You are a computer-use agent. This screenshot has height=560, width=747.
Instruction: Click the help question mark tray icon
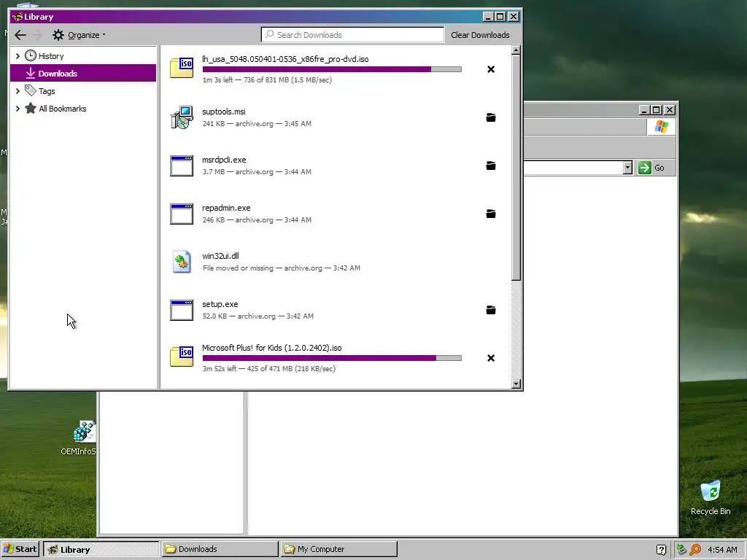click(x=661, y=550)
